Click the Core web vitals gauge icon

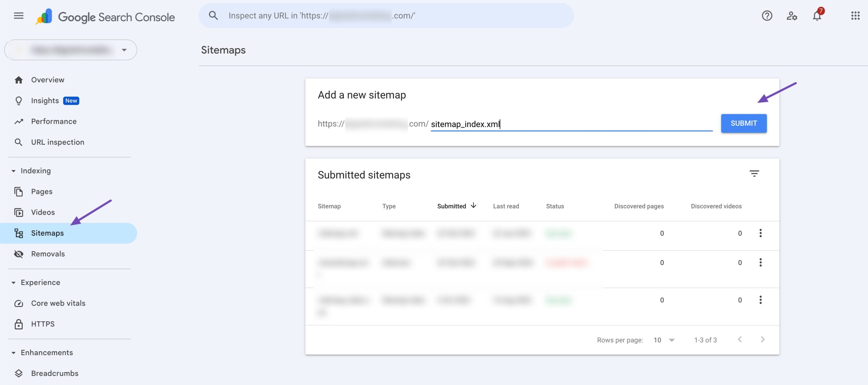(19, 303)
